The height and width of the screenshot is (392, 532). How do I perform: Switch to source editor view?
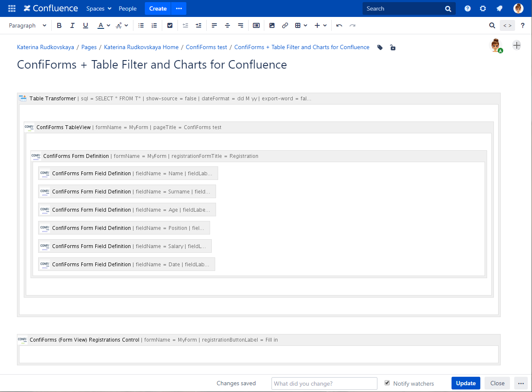point(507,25)
